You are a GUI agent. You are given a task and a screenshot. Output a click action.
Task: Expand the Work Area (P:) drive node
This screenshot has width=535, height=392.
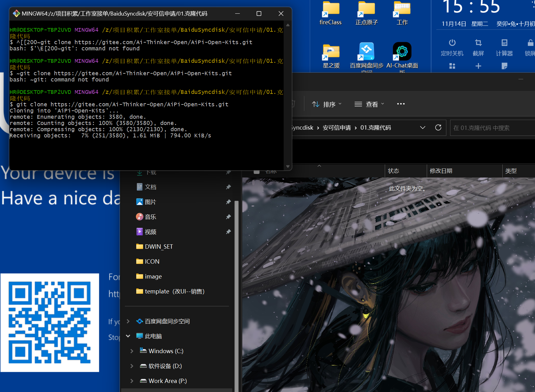click(x=132, y=381)
